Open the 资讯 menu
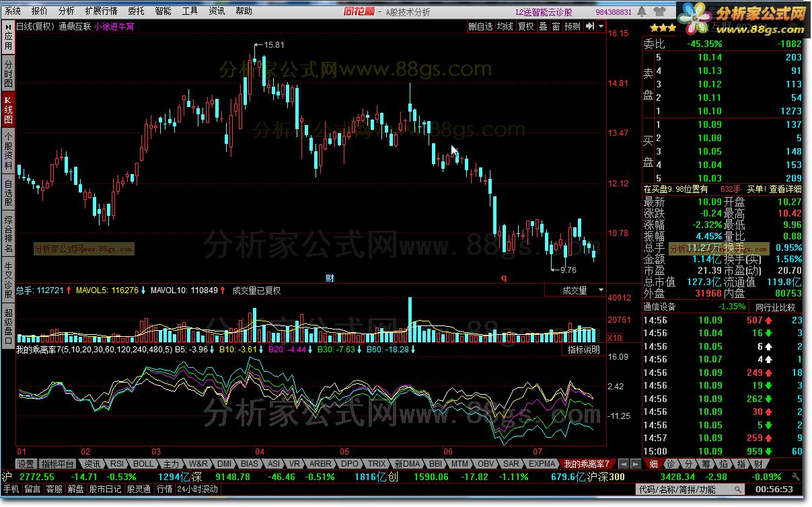The image size is (812, 507). (x=217, y=11)
